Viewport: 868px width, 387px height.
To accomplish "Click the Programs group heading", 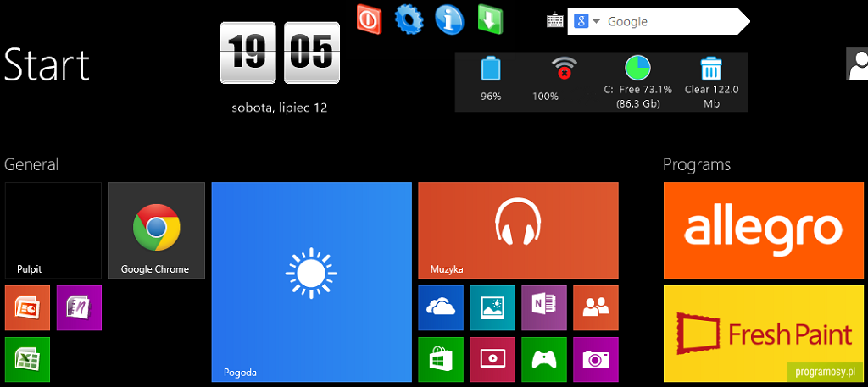I will point(697,165).
